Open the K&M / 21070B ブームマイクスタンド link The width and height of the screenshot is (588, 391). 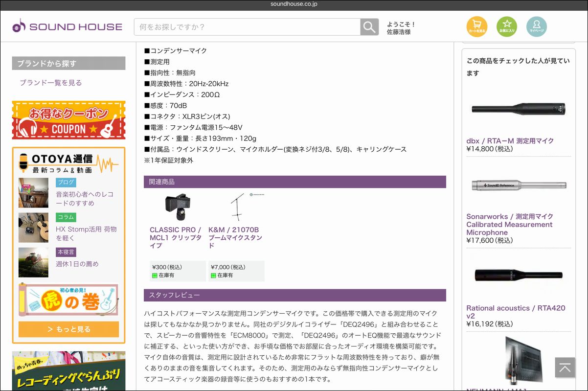(x=235, y=238)
